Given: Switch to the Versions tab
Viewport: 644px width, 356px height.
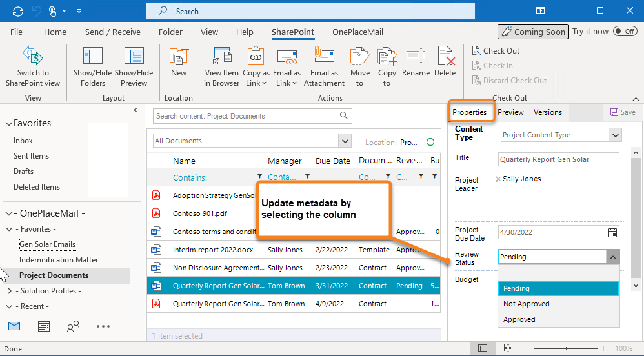Looking at the screenshot, I should (547, 112).
